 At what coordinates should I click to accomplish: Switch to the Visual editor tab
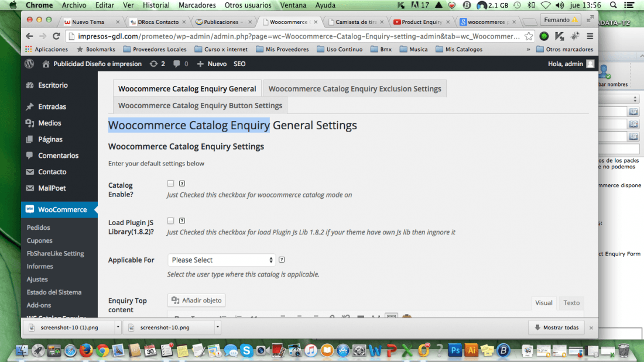544,303
